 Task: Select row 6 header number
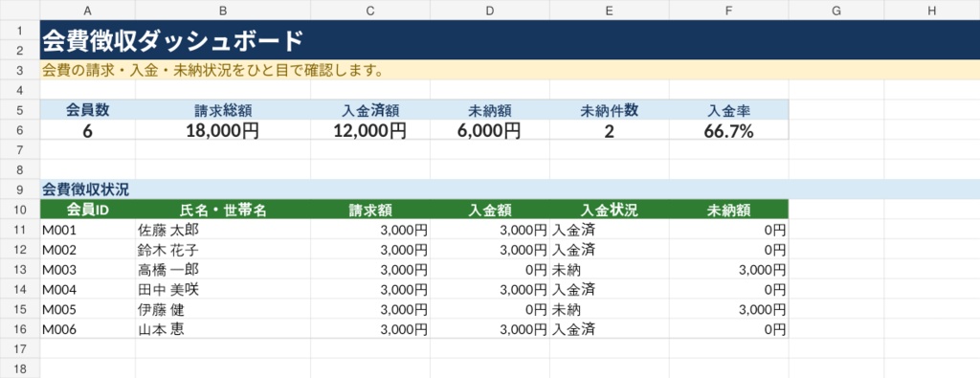(x=20, y=129)
